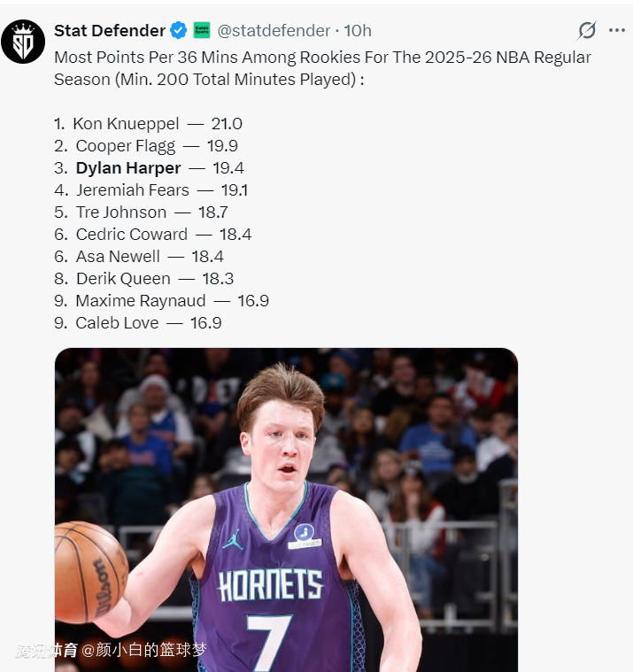The image size is (633, 672).
Task: Select the Jeremiah Fears 19.1 entry
Action: coord(151,190)
